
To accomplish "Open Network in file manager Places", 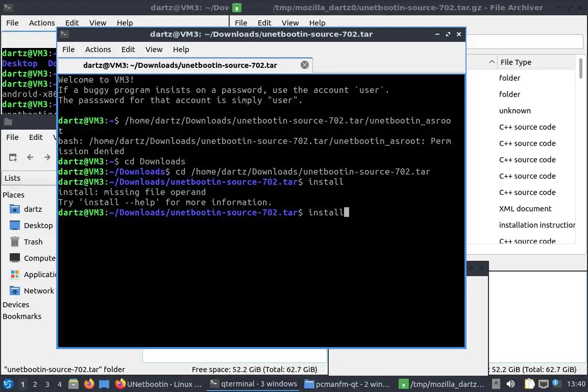I will tap(39, 291).
